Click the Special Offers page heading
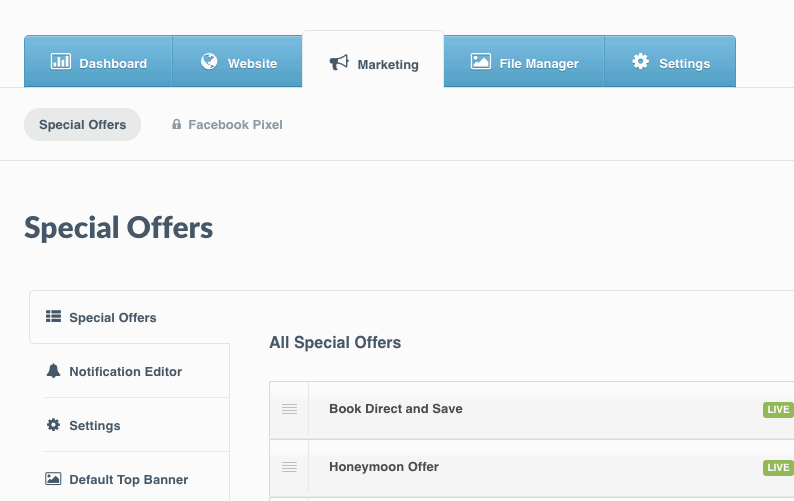Screen dimensions: 794x501 coord(118,227)
